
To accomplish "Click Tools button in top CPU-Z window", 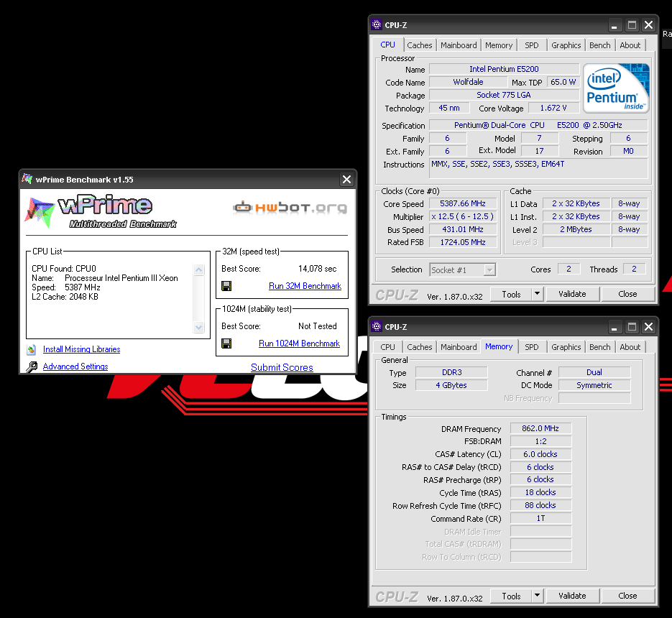I will tap(511, 294).
